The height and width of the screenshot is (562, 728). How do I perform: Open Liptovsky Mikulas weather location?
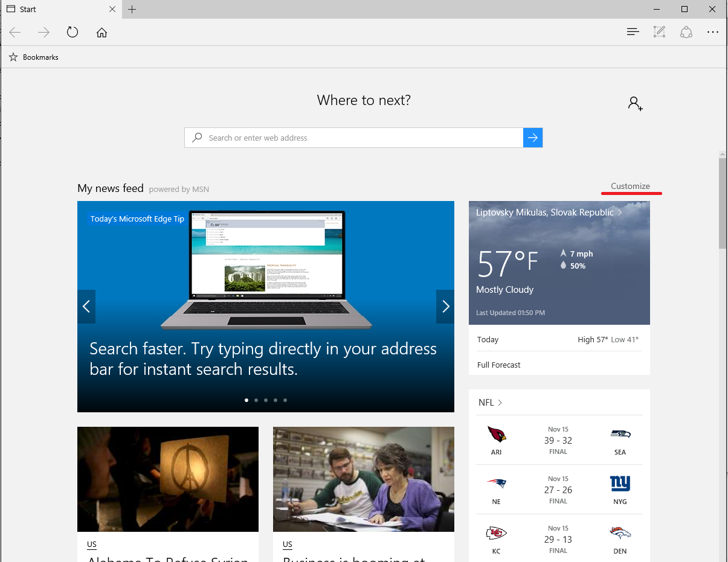549,212
